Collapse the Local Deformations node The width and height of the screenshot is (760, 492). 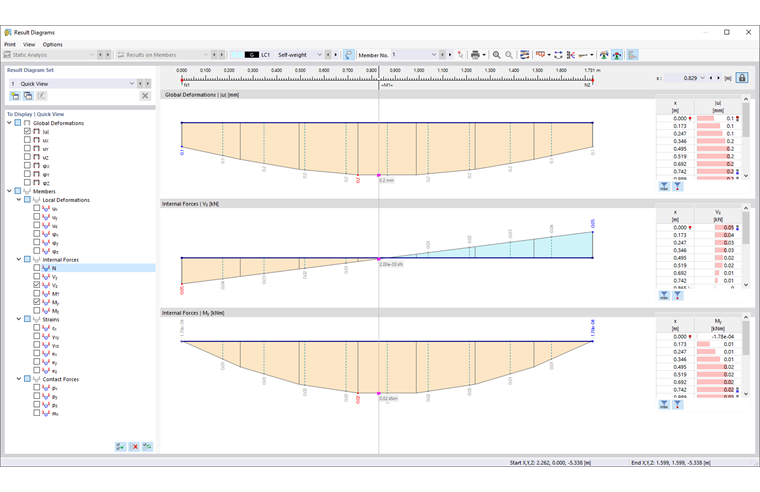[19, 199]
